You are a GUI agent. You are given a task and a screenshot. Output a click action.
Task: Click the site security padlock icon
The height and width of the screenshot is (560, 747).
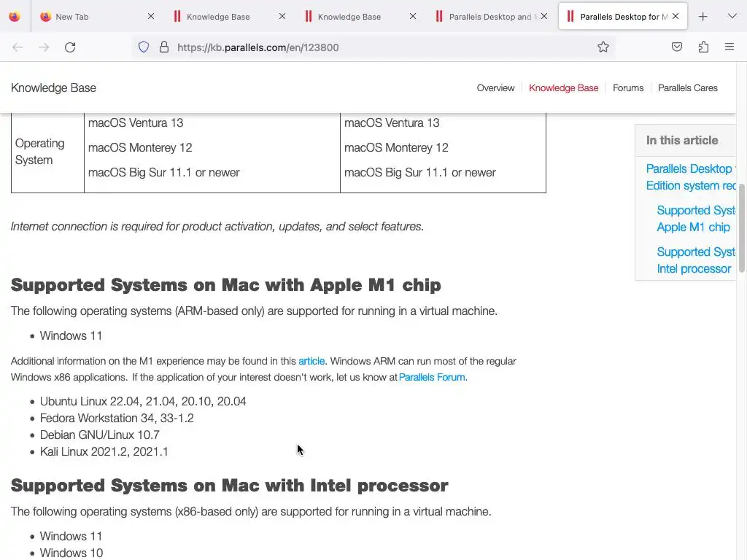(x=164, y=47)
